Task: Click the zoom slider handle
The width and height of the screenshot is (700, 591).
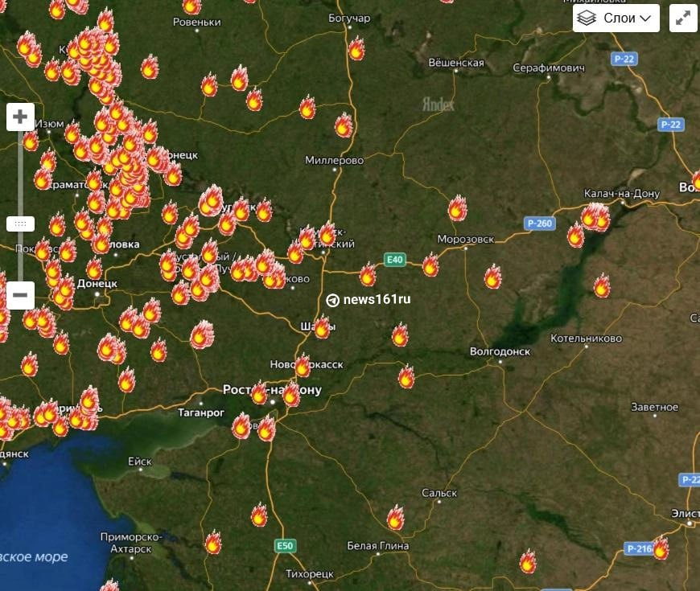Action: click(x=20, y=224)
